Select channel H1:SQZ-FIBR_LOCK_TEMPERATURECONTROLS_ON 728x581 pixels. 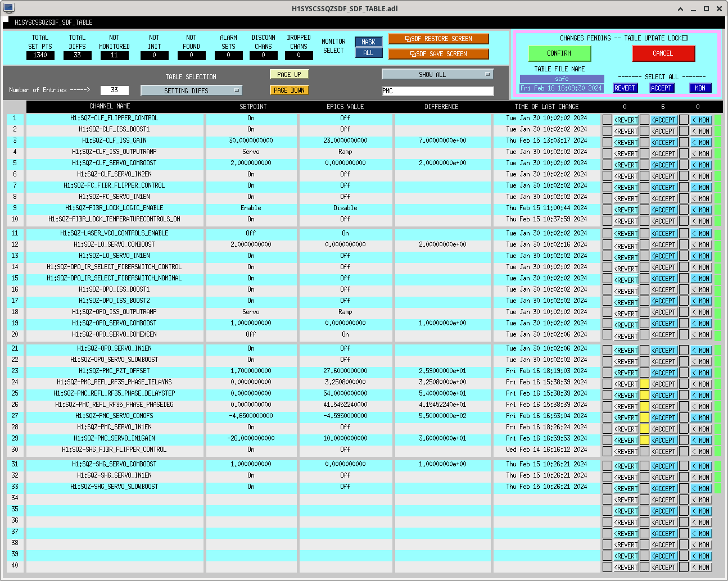(x=115, y=219)
